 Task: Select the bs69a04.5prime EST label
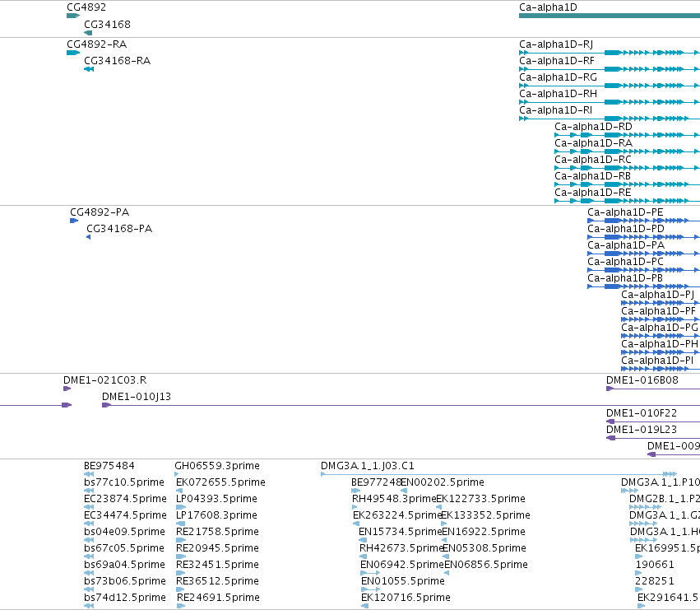coord(124,566)
